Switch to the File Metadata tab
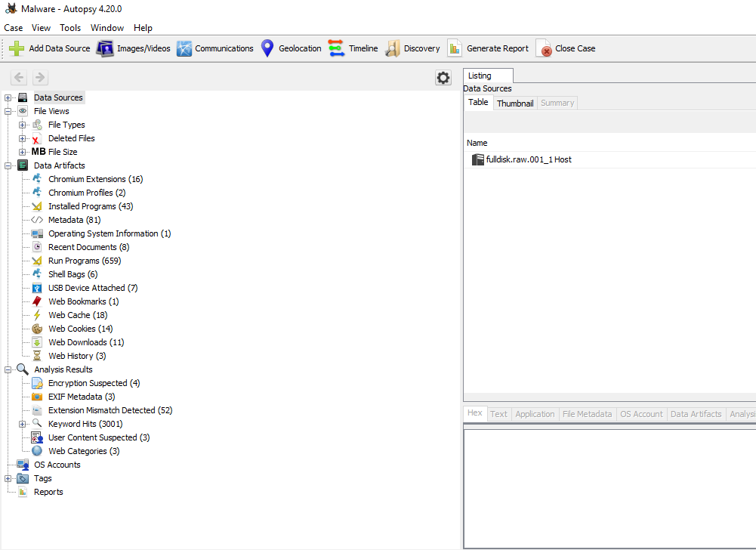Screen dimensions: 756x550 point(588,414)
